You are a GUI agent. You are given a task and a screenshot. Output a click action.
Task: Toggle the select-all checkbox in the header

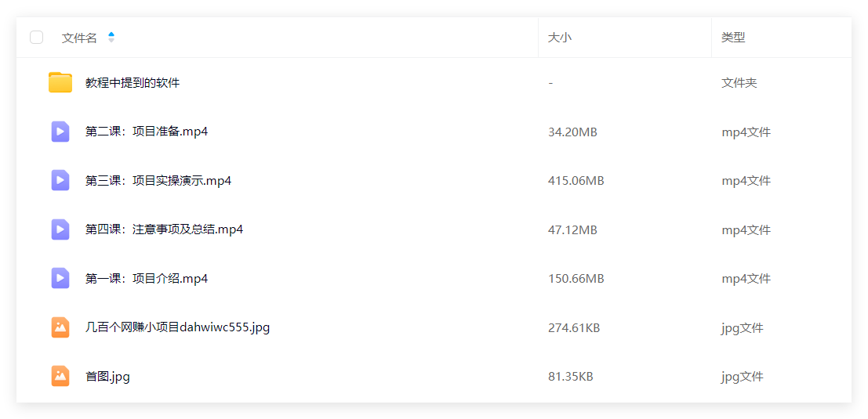pyautogui.click(x=37, y=38)
